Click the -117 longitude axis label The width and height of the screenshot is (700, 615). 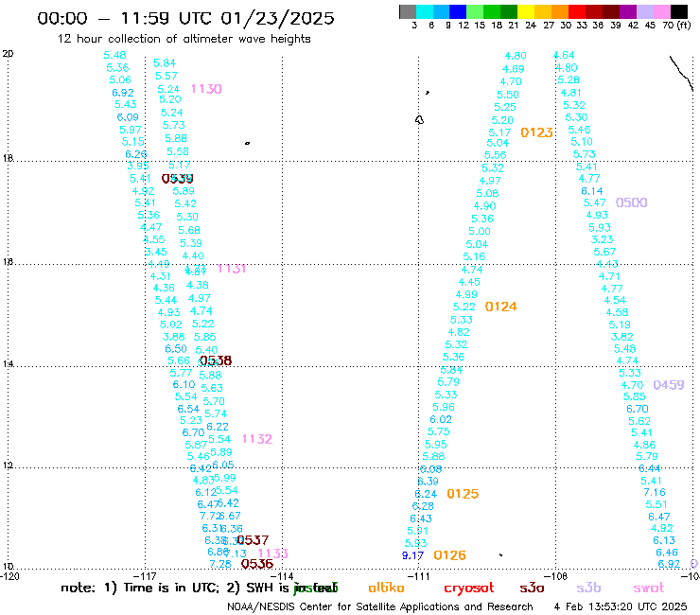[x=145, y=576]
